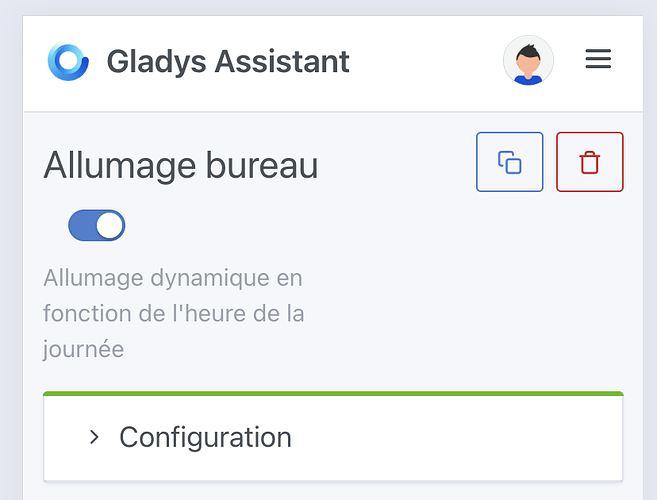The image size is (657, 500).
Task: Disable the Allumage bureau scene switch
Action: click(97, 226)
